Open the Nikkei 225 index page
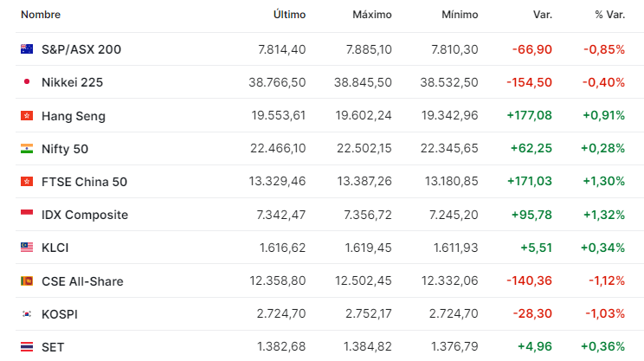This screenshot has width=644, height=361. coord(73,82)
